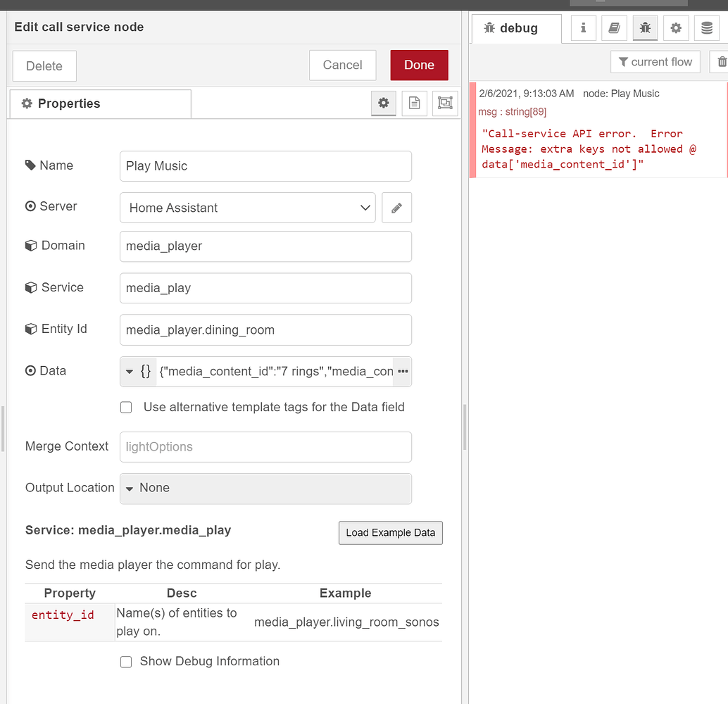Open the Server dropdown Home Assistant
This screenshot has width=728, height=704.
click(247, 208)
